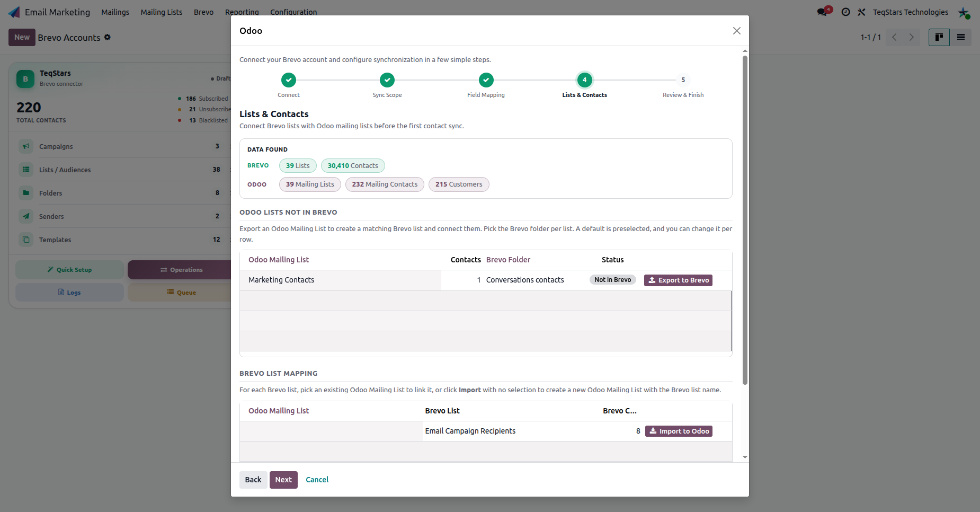Click the 1-1 / 1 pager counter

(871, 37)
